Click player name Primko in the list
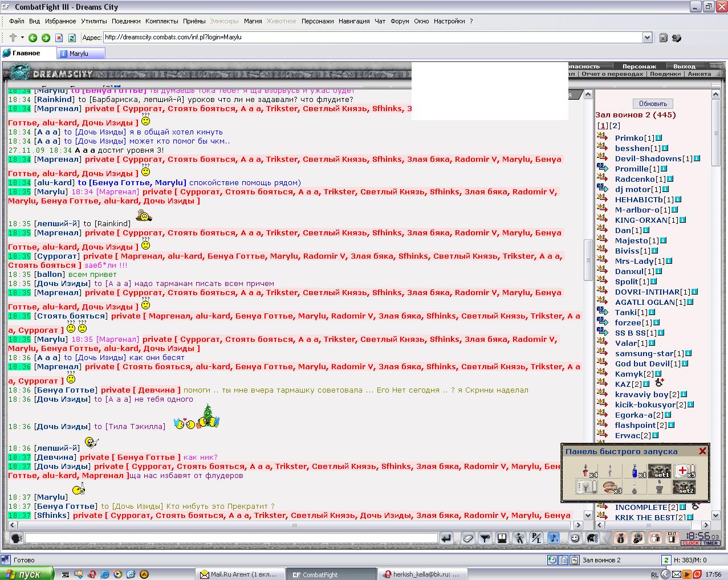Image resolution: width=728 pixels, height=580 pixels. (629, 138)
